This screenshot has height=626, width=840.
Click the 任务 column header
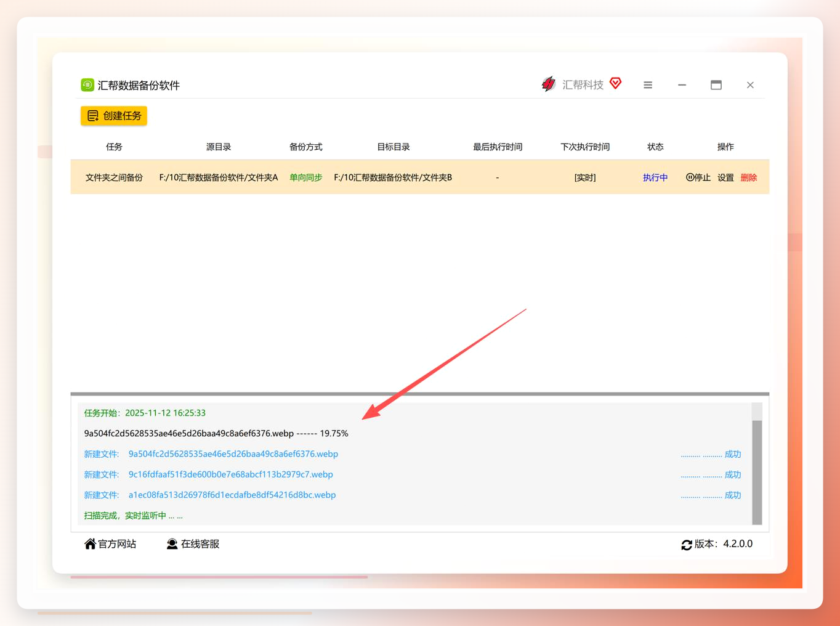[114, 147]
